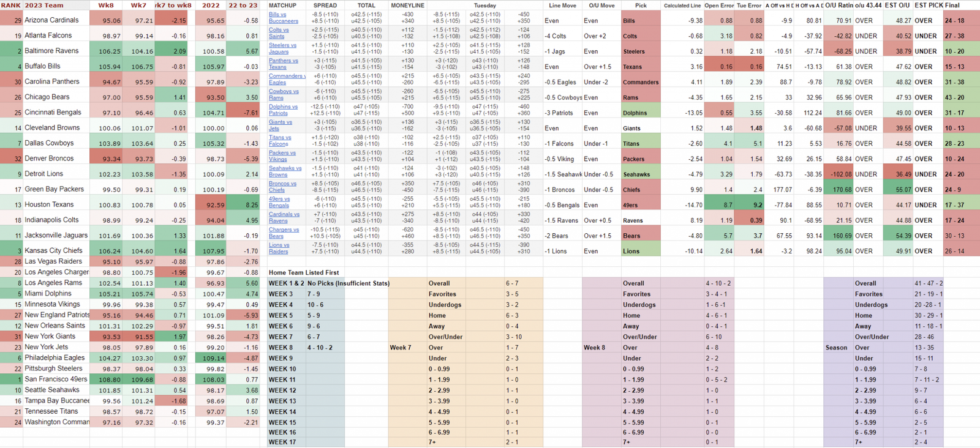The width and height of the screenshot is (980, 448).
Task: Select the RANK header cell
Action: point(11,5)
